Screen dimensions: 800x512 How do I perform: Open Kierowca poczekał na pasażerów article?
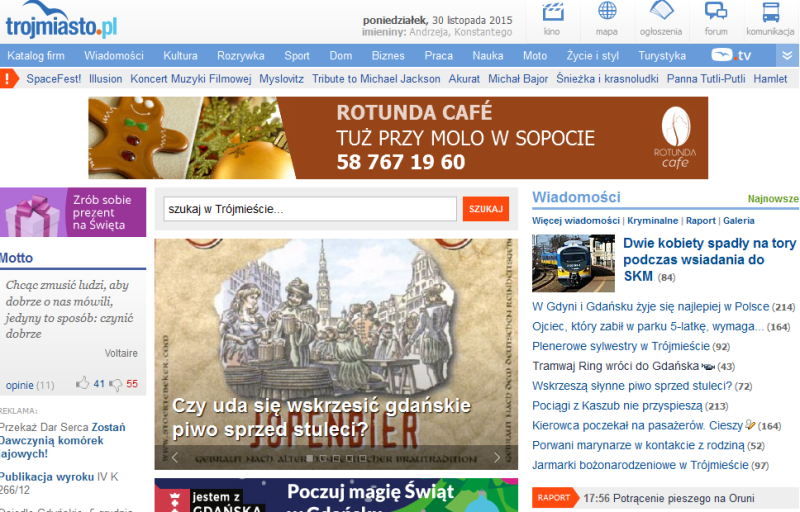click(637, 426)
